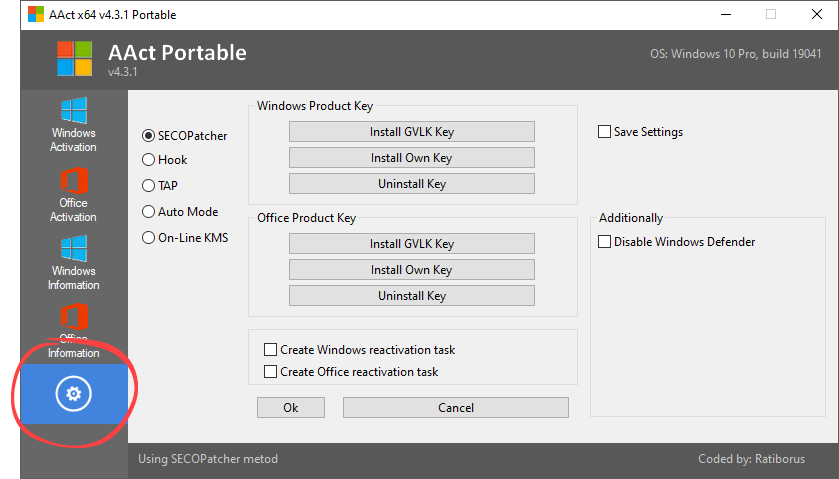This screenshot has height=479, width=839.
Task: Uninstall Key under Windows Product Key
Action: (411, 184)
